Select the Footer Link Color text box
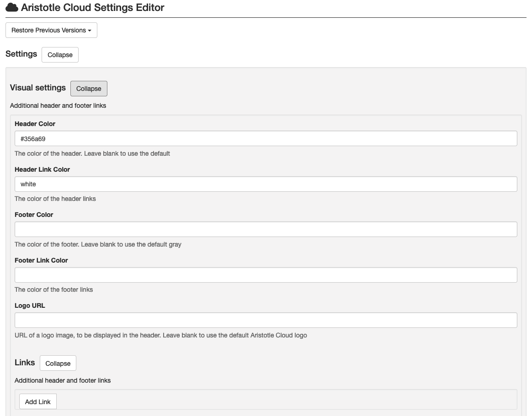Viewport: 532px width, 416px height. tap(266, 275)
